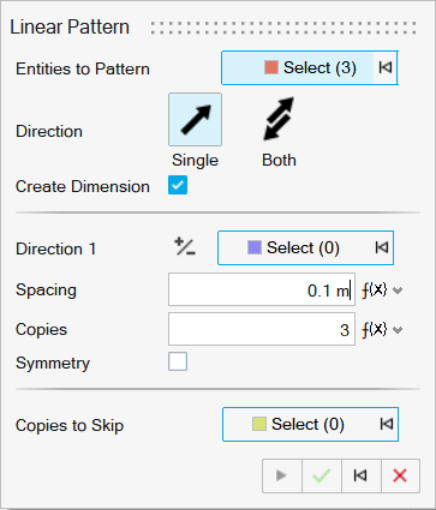Image resolution: width=436 pixels, height=510 pixels.
Task: Click Copies to Skip Select (0) button
Action: click(299, 424)
